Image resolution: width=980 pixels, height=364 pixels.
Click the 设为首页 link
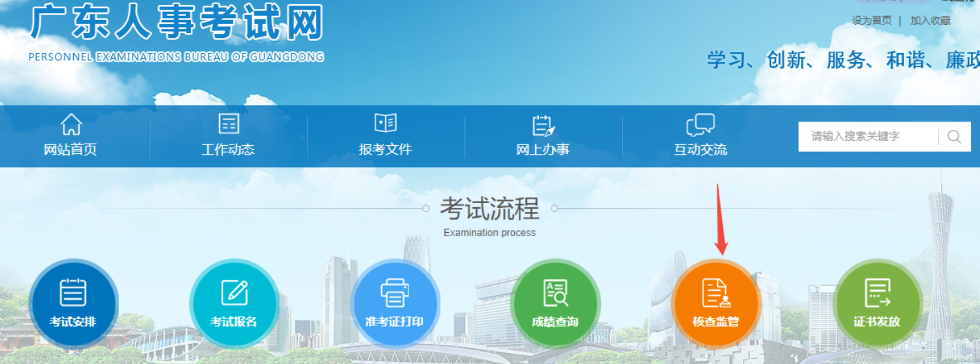click(871, 21)
